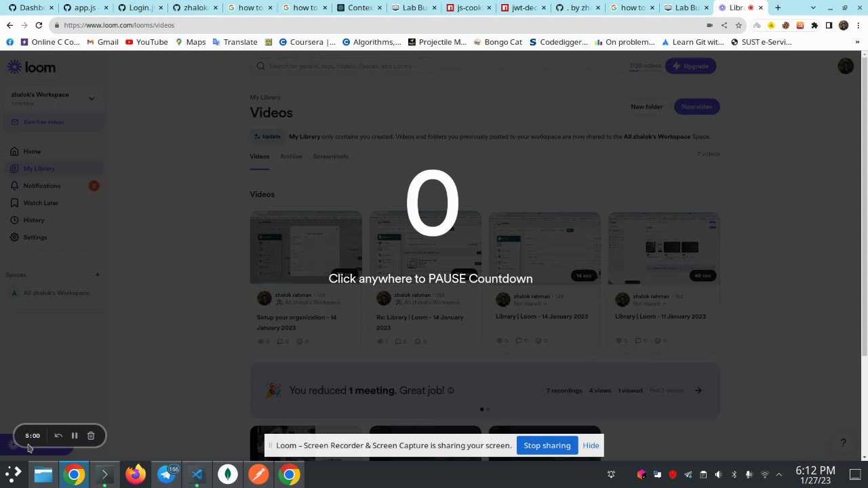Open the Gmail bookmark
The height and width of the screenshot is (488, 868).
102,42
